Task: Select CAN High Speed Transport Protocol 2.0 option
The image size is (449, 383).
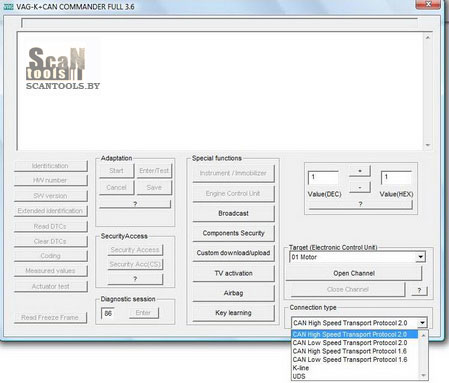Action: coord(354,334)
